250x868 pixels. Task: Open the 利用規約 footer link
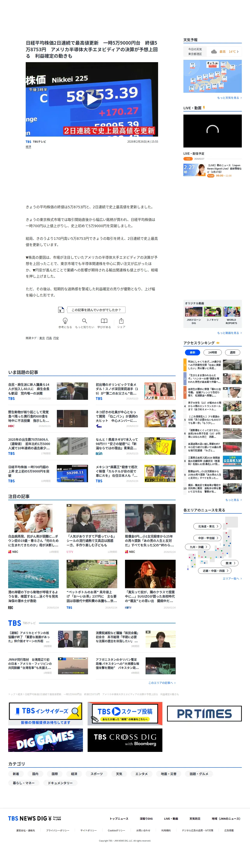coord(166,830)
